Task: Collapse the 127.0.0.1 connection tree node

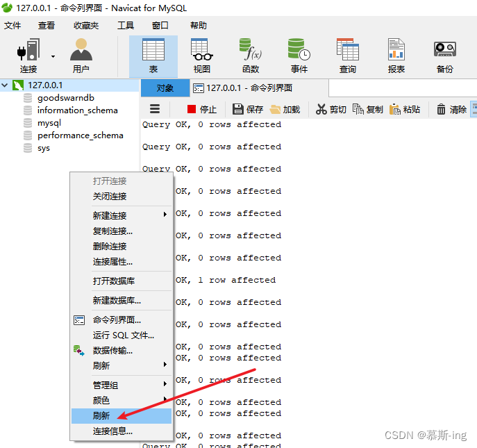Action: coord(5,85)
